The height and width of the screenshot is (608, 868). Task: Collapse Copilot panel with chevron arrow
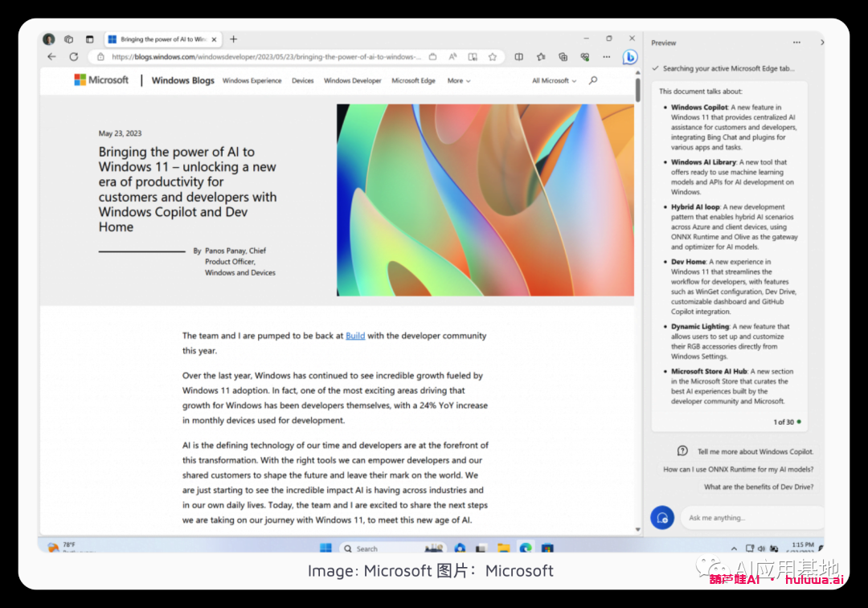tap(821, 43)
